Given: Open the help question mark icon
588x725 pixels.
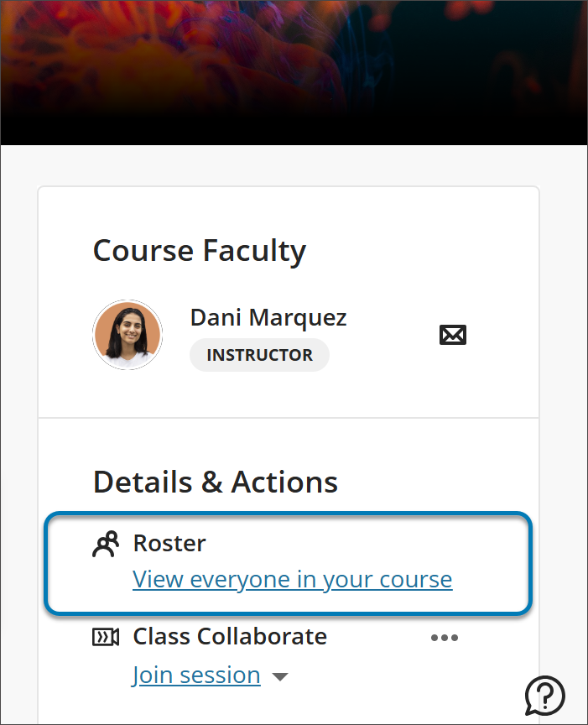Looking at the screenshot, I should 544,696.
